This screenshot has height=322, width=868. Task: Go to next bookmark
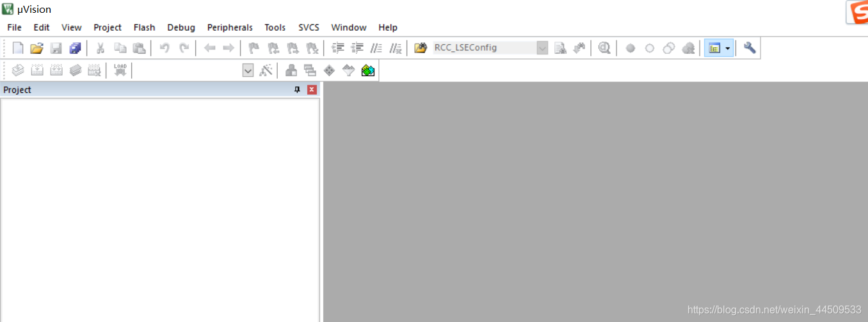[293, 48]
